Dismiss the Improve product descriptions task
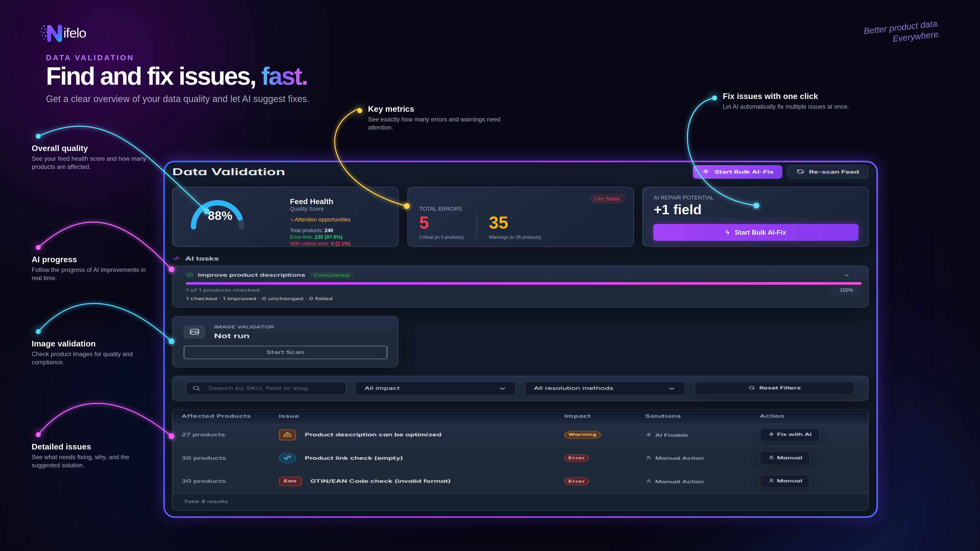This screenshot has height=551, width=980. tap(847, 275)
